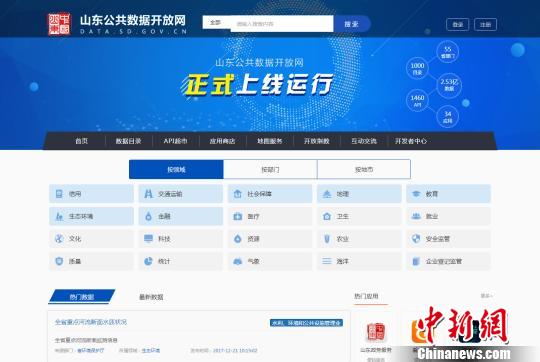Open the 企业登记监管 enterprise registration icon

tap(416, 261)
